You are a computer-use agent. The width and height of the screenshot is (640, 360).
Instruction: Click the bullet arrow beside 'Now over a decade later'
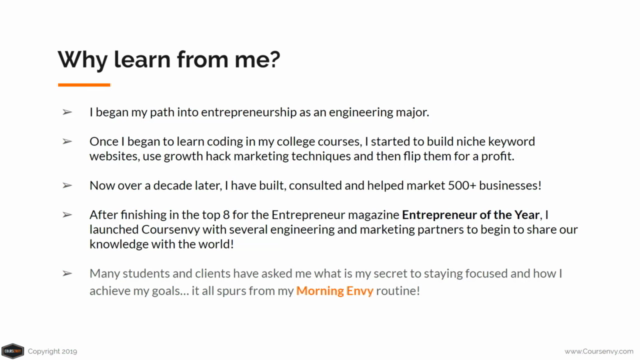pos(67,186)
